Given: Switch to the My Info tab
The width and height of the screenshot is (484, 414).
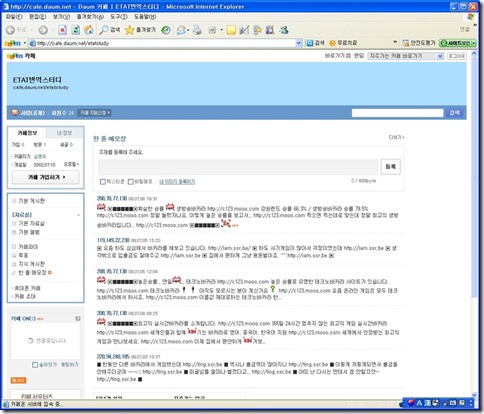Looking at the screenshot, I should [x=64, y=133].
